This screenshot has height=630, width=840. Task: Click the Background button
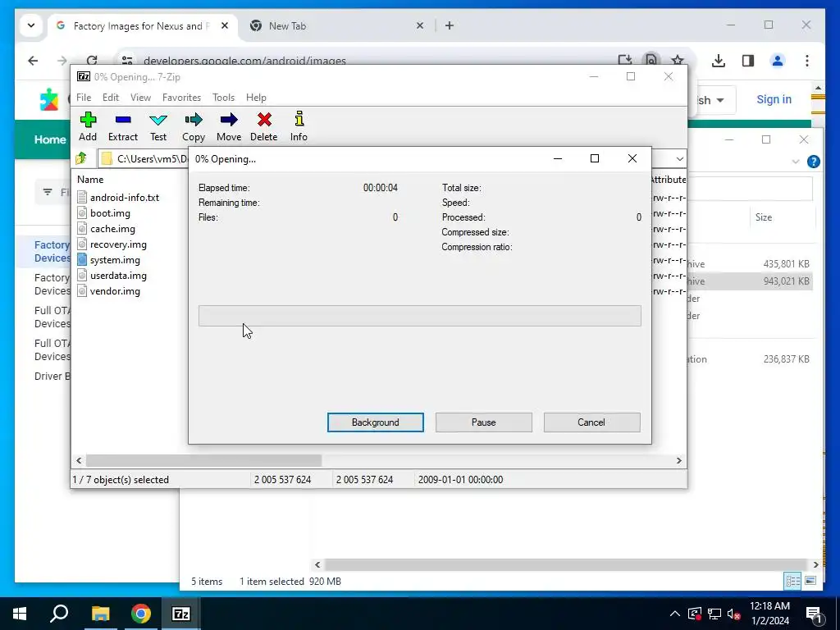tap(376, 422)
